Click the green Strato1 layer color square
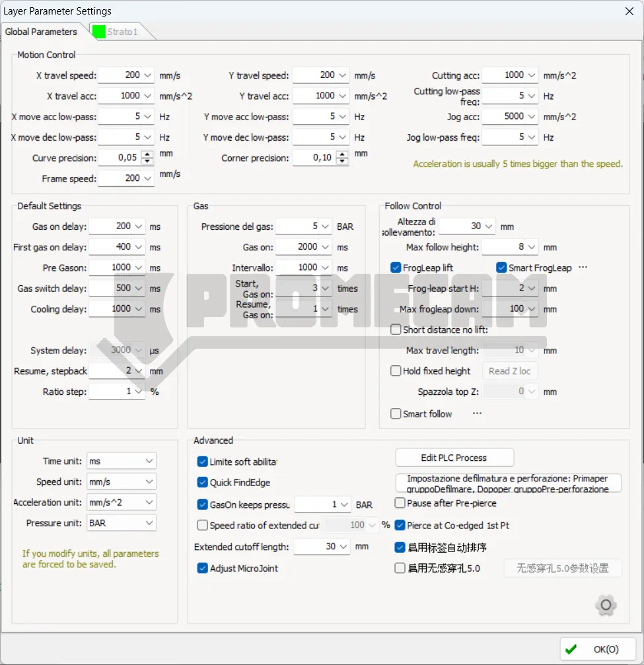Image resolution: width=644 pixels, height=665 pixels. [98, 32]
